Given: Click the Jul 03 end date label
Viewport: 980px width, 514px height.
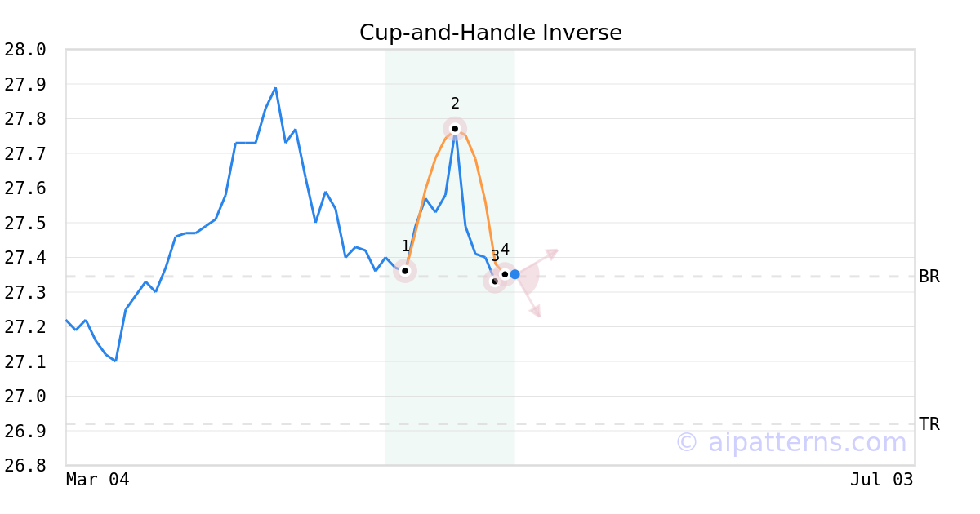Looking at the screenshot, I should click(881, 480).
